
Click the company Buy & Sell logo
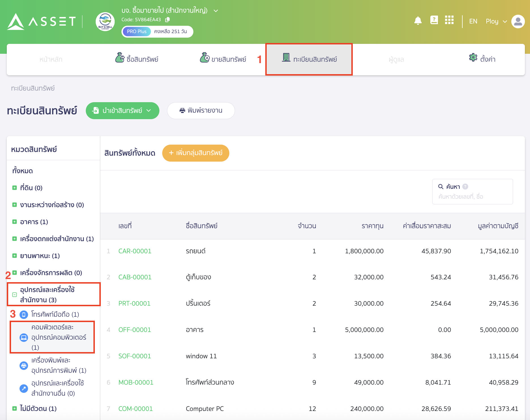105,22
